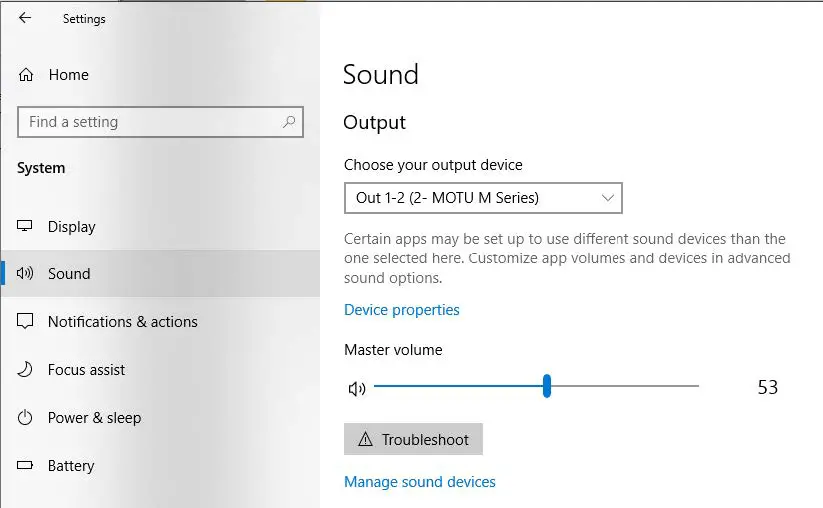Image resolution: width=823 pixels, height=508 pixels.
Task: Mute using master volume speaker icon
Action: coord(357,389)
